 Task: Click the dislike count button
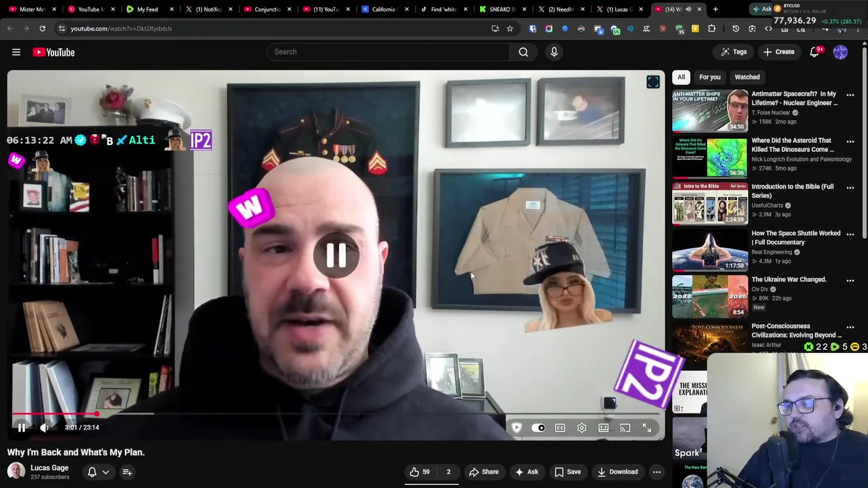pyautogui.click(x=448, y=472)
